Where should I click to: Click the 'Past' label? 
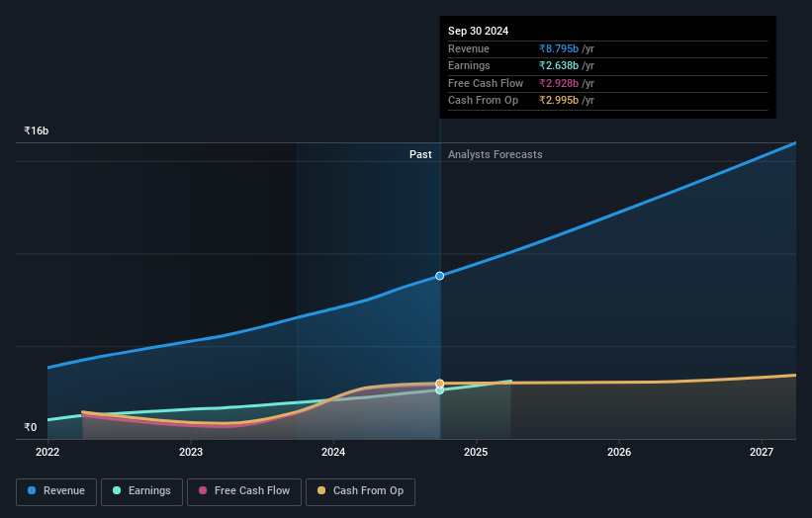pyautogui.click(x=420, y=155)
